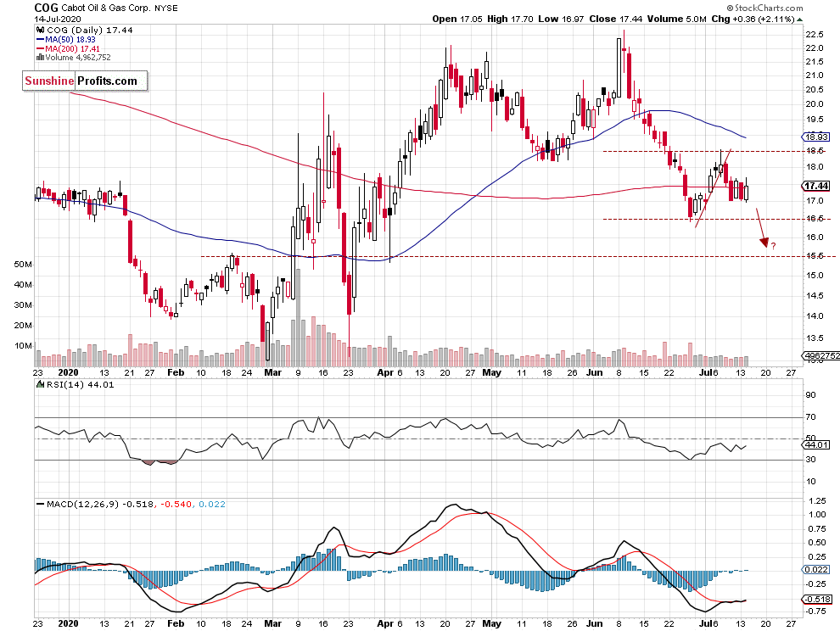Click the -0.518 MACD axis tag
Viewport: 840px width, 631px height.
click(x=816, y=600)
